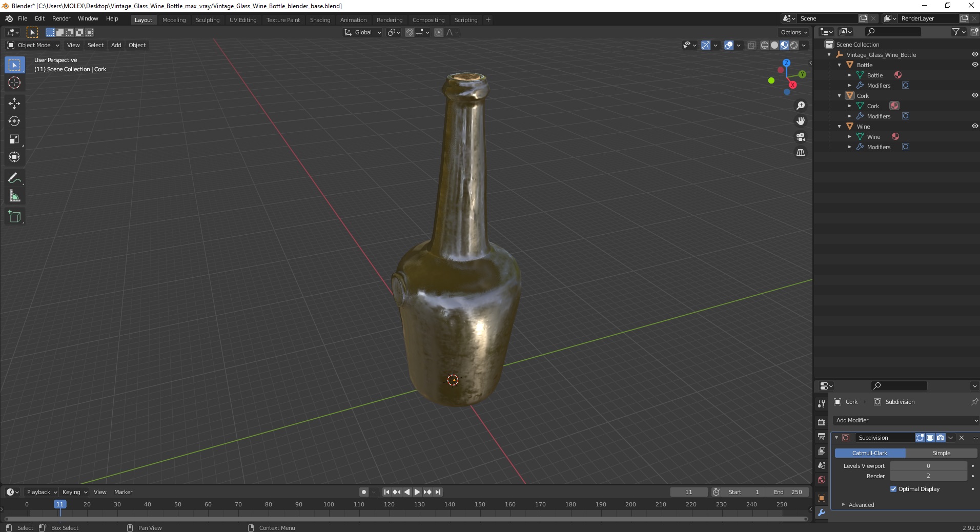
Task: Select the Cursor tool in toolbar
Action: 14,83
